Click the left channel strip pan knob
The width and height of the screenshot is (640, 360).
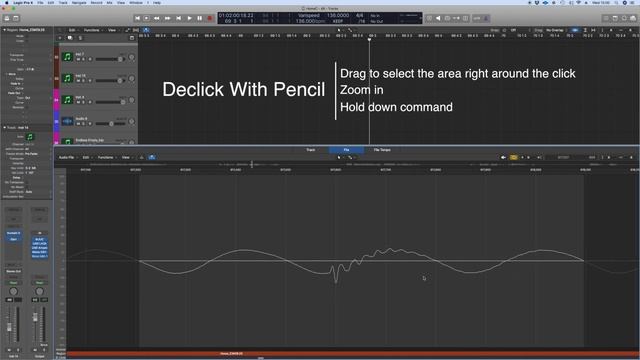click(x=13, y=291)
